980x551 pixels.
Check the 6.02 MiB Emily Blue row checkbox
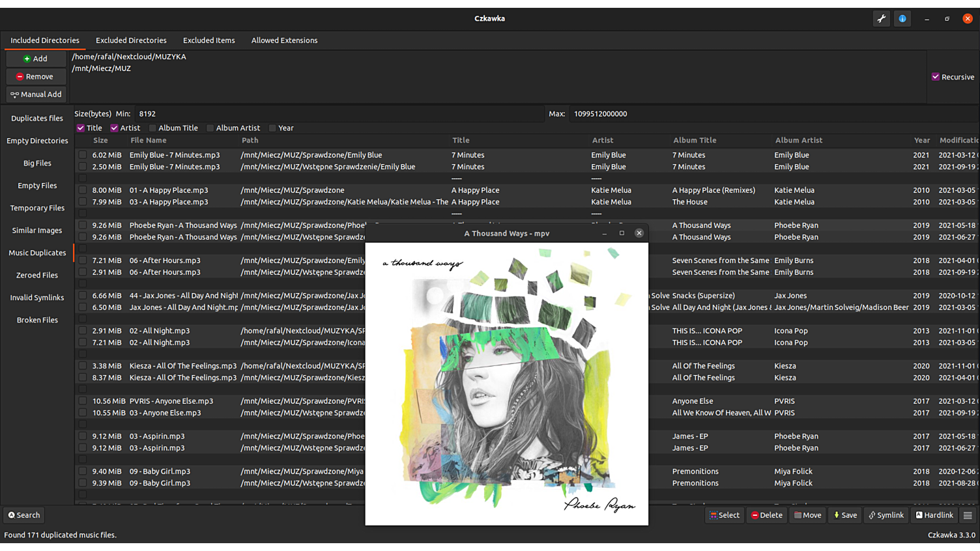pos(83,155)
